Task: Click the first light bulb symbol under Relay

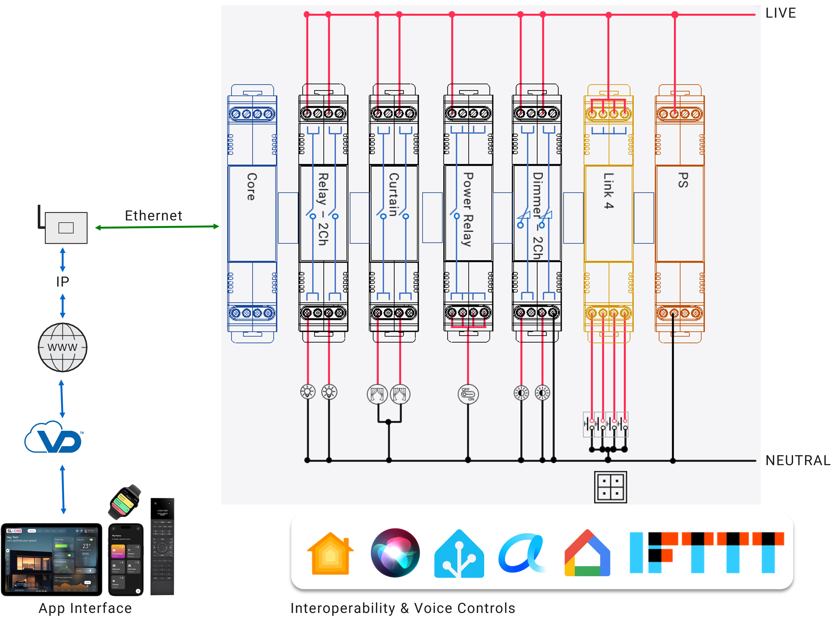Action: (308, 392)
